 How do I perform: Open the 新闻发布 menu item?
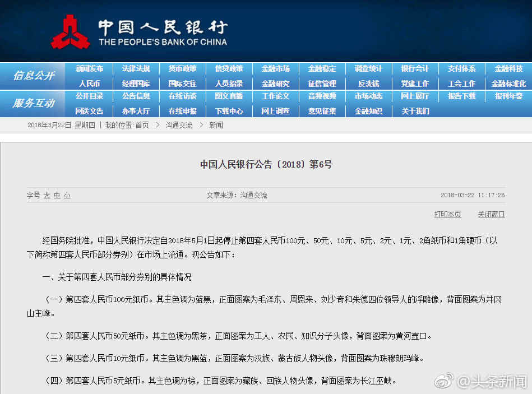click(90, 69)
